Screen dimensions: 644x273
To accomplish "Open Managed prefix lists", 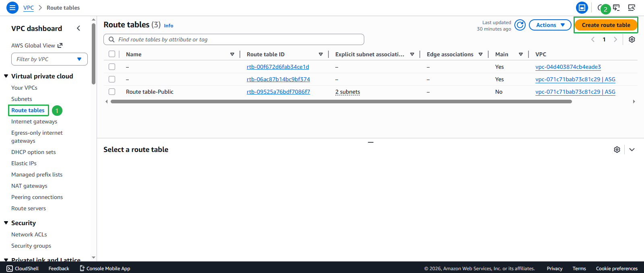I will click(37, 174).
